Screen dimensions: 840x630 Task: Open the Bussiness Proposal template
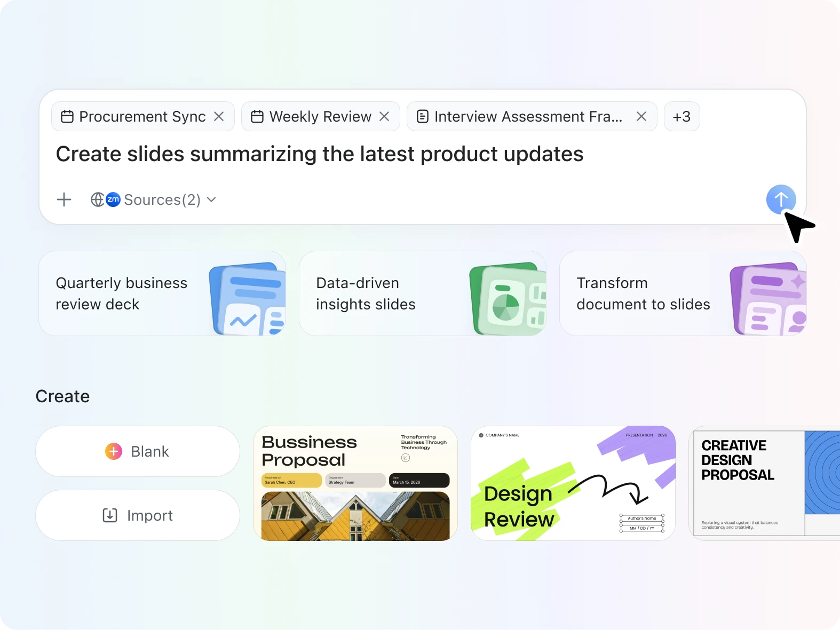pyautogui.click(x=355, y=483)
